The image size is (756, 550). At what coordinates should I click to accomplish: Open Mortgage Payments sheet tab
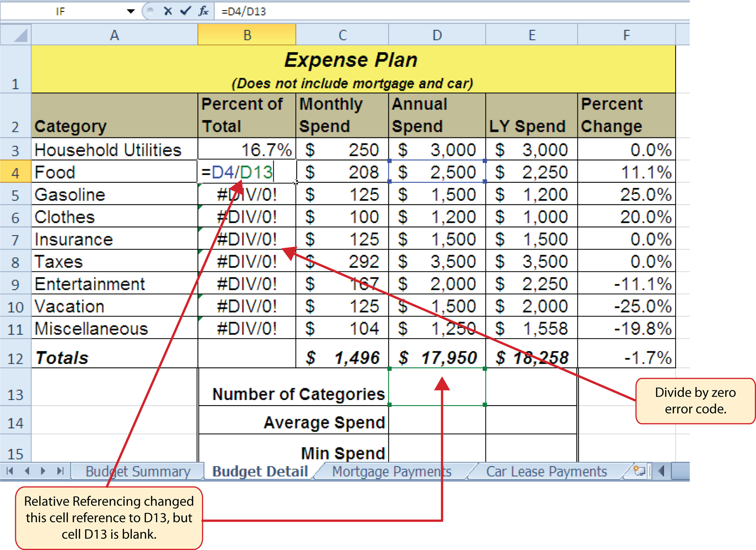[x=391, y=471]
